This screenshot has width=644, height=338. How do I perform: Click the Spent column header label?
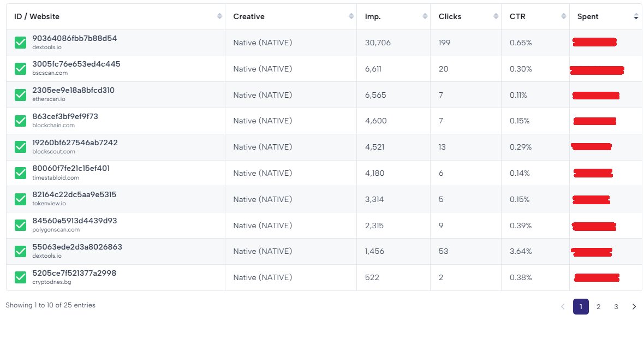point(588,16)
